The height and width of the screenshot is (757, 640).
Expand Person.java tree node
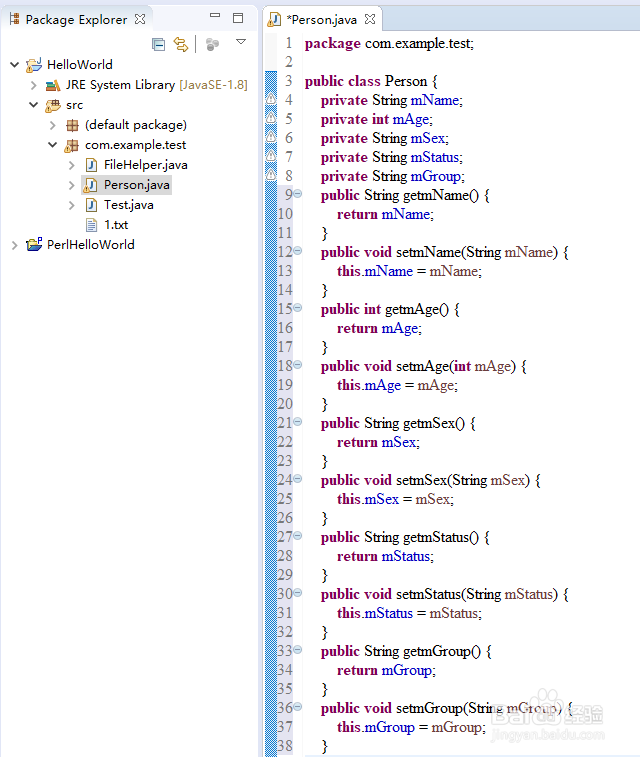pos(71,185)
